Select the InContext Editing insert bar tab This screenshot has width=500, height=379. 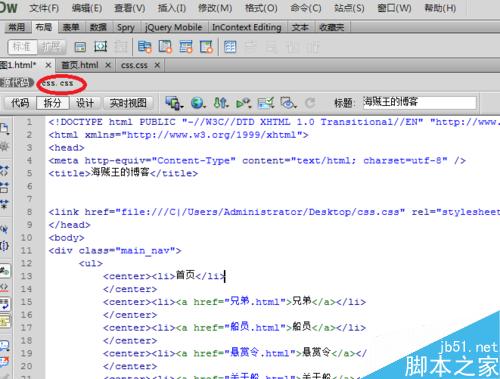247,27
